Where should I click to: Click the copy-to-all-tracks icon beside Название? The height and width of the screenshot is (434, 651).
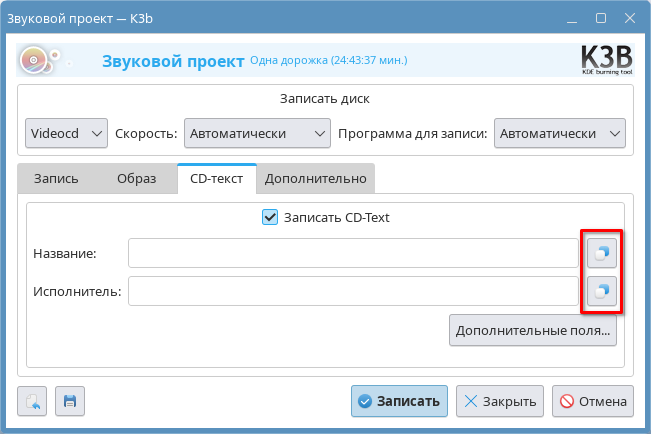click(601, 253)
